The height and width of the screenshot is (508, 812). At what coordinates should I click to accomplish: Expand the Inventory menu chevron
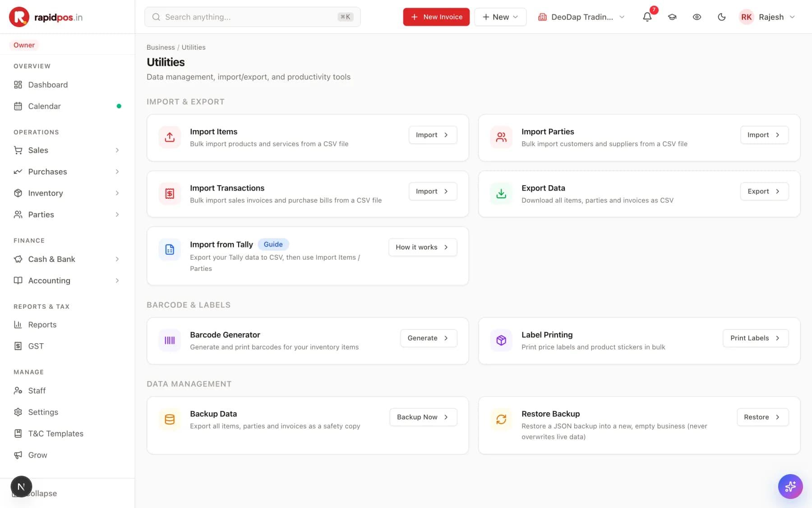point(117,193)
